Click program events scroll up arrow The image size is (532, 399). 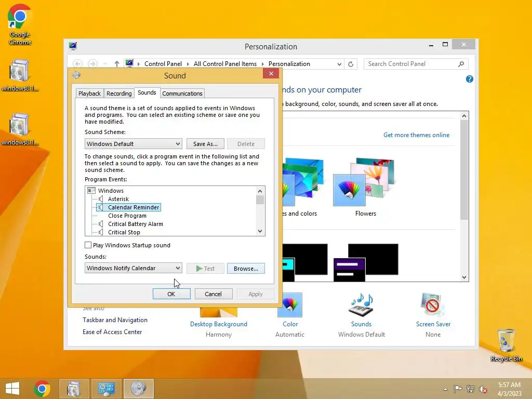[260, 191]
